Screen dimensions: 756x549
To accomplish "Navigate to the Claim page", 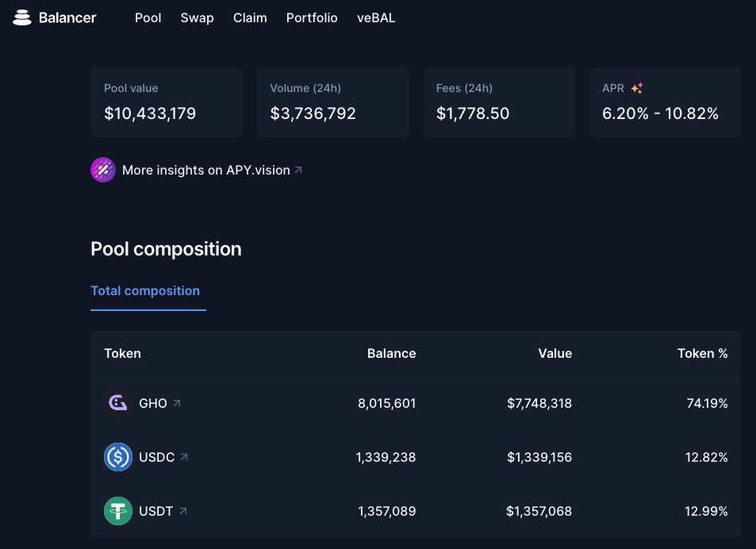I will [x=250, y=17].
